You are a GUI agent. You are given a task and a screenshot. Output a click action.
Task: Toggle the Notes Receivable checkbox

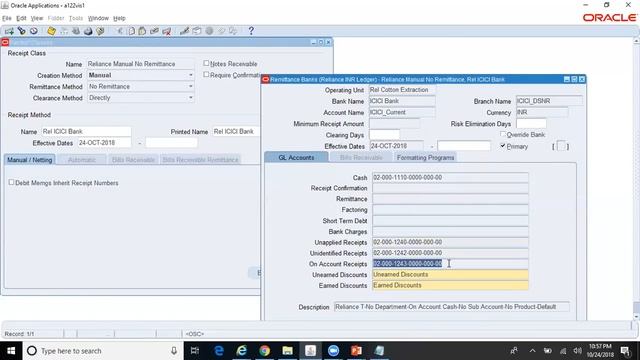pyautogui.click(x=206, y=63)
